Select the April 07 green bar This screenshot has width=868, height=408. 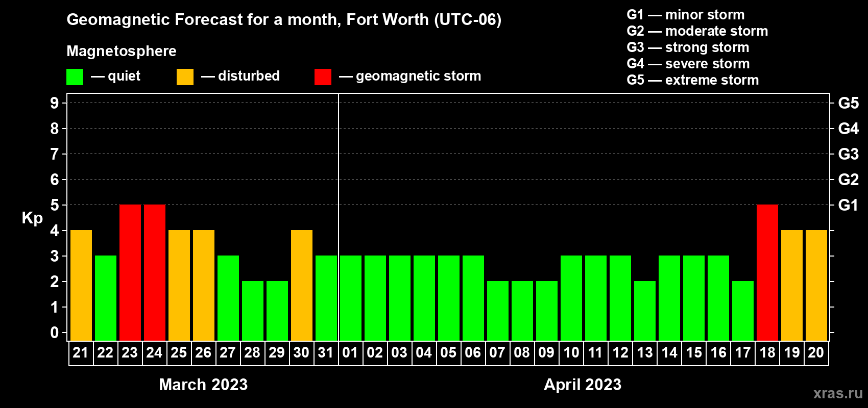click(x=498, y=311)
